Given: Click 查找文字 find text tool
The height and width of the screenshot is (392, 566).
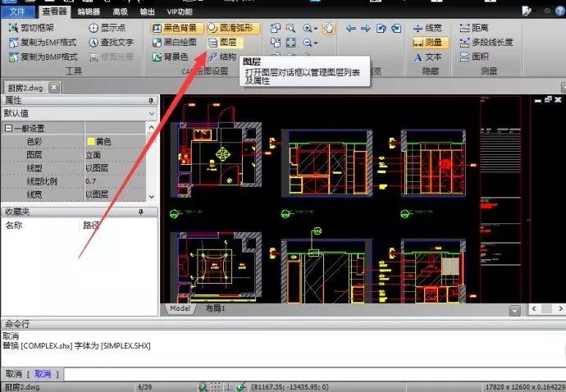Looking at the screenshot, I should tap(110, 42).
